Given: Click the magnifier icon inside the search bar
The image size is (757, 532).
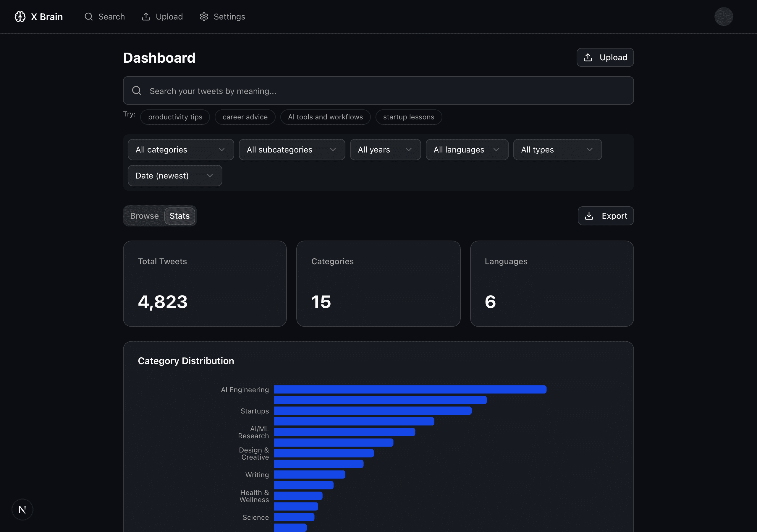Looking at the screenshot, I should point(137,90).
